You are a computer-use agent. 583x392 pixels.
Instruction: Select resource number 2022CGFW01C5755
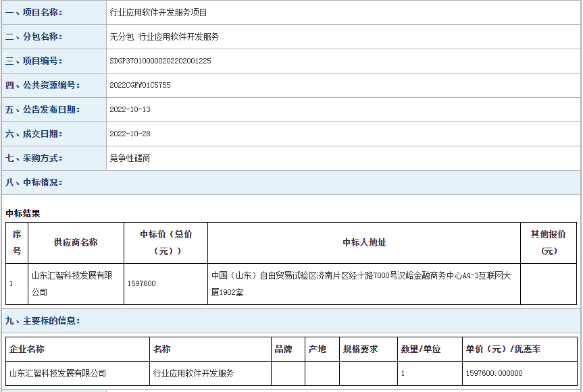140,86
